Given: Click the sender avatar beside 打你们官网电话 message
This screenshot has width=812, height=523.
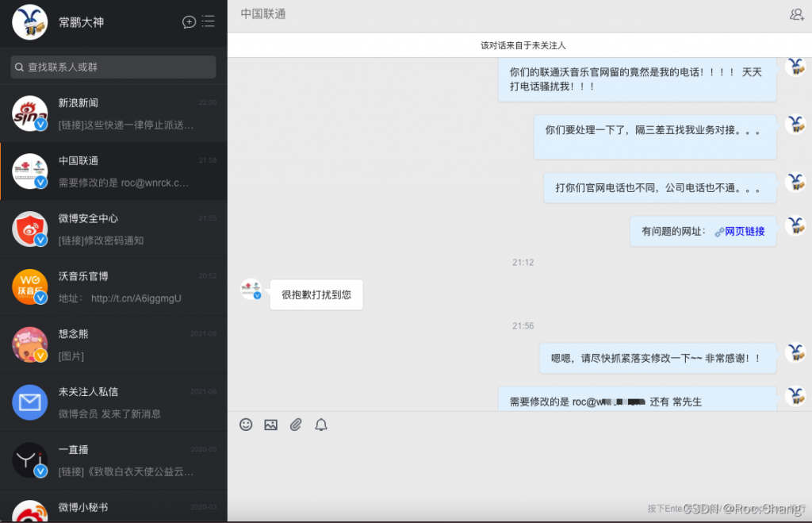Looking at the screenshot, I should (795, 182).
